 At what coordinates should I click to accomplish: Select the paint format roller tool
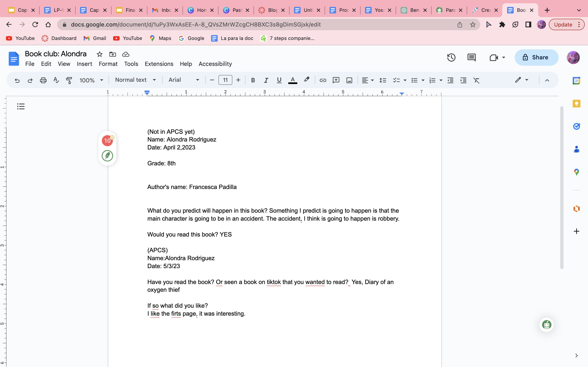tap(69, 80)
